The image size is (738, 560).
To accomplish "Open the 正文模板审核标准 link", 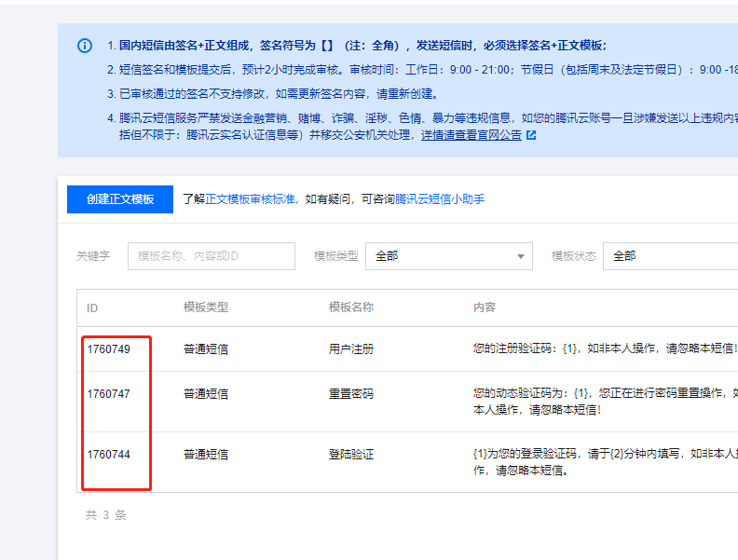I will tap(250, 199).
